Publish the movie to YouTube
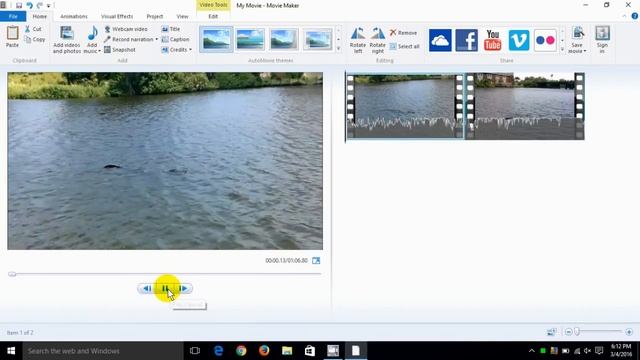The height and width of the screenshot is (360, 640). (493, 40)
